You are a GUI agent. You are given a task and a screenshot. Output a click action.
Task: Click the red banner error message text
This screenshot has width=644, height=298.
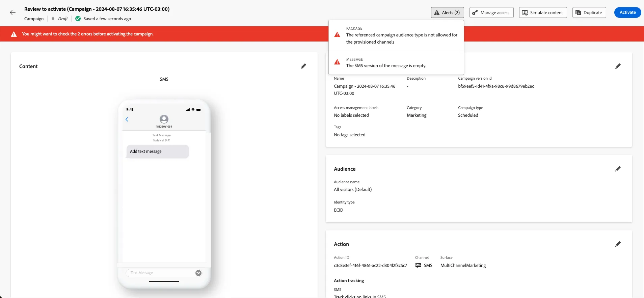(88, 34)
